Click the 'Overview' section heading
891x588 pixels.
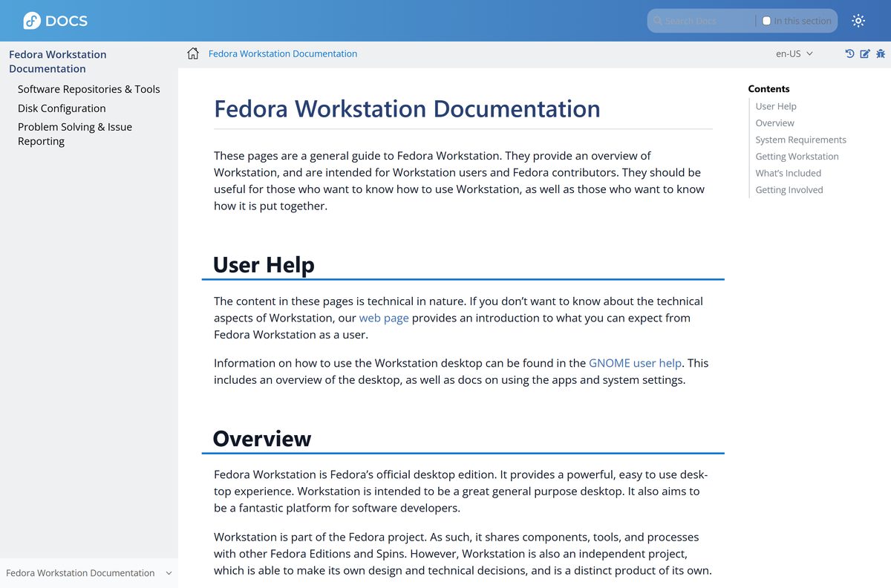pyautogui.click(x=262, y=438)
